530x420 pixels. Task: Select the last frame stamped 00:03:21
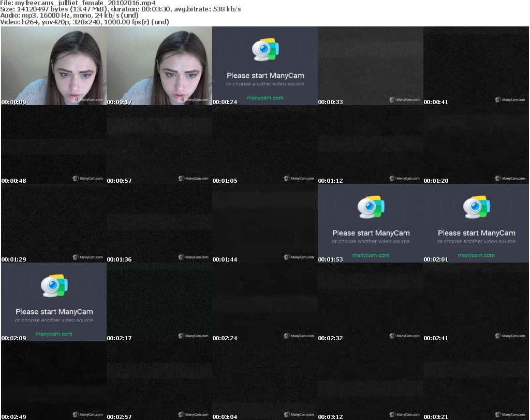coord(476,381)
